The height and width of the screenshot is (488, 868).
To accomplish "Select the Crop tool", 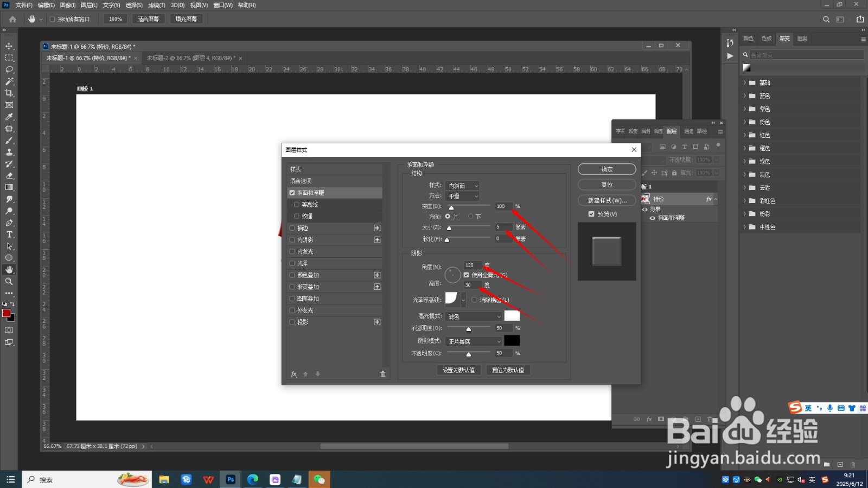I will [x=9, y=93].
